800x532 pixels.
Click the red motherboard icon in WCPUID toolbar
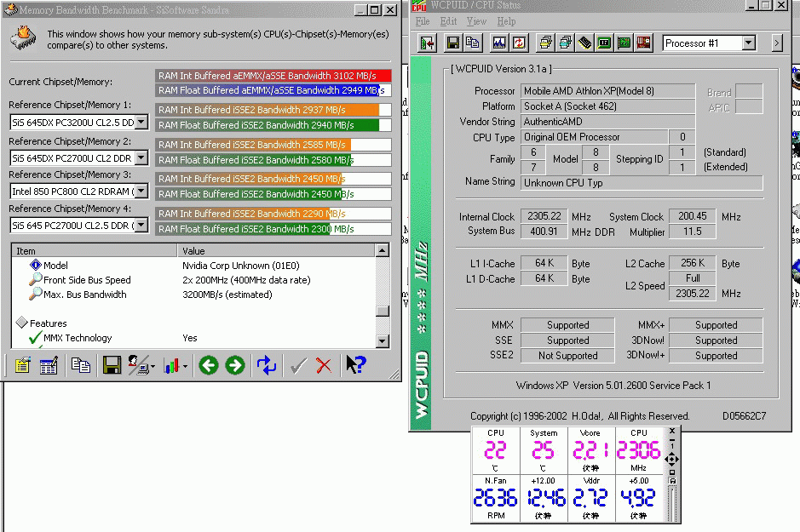tap(643, 43)
